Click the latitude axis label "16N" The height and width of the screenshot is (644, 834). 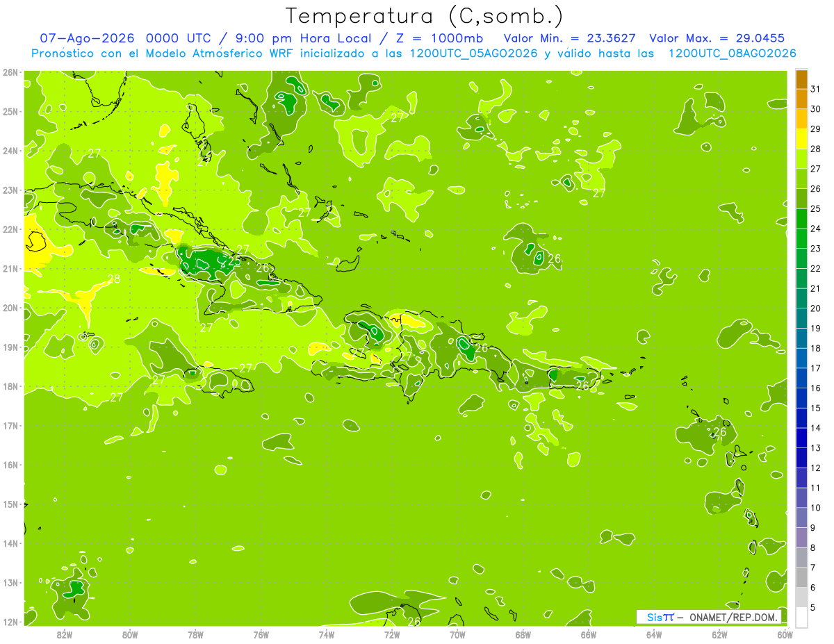pyautogui.click(x=10, y=465)
